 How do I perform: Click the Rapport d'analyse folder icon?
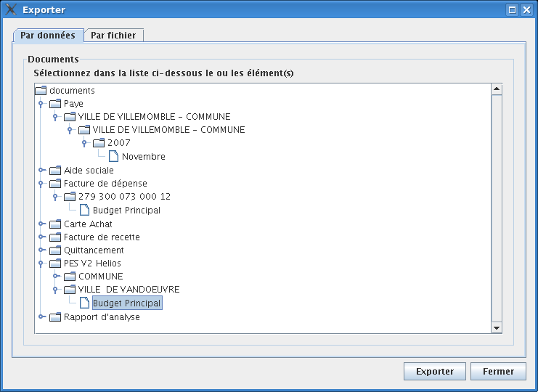(55, 317)
